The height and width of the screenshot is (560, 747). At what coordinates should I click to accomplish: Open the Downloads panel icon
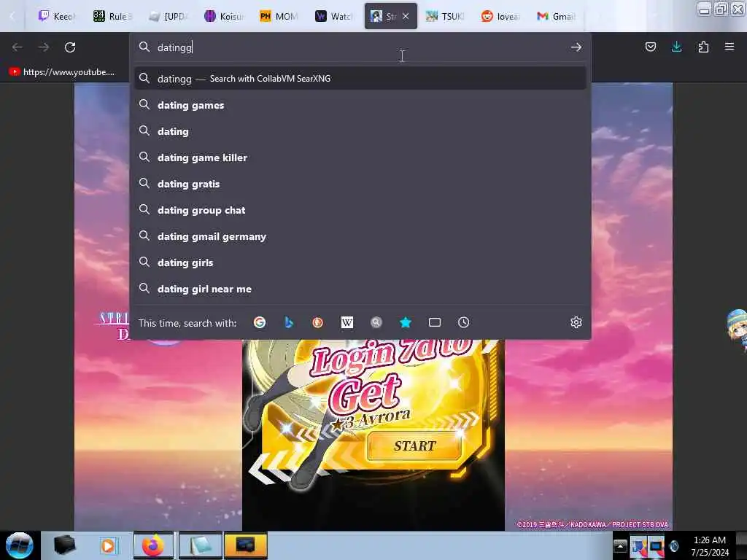click(x=676, y=47)
